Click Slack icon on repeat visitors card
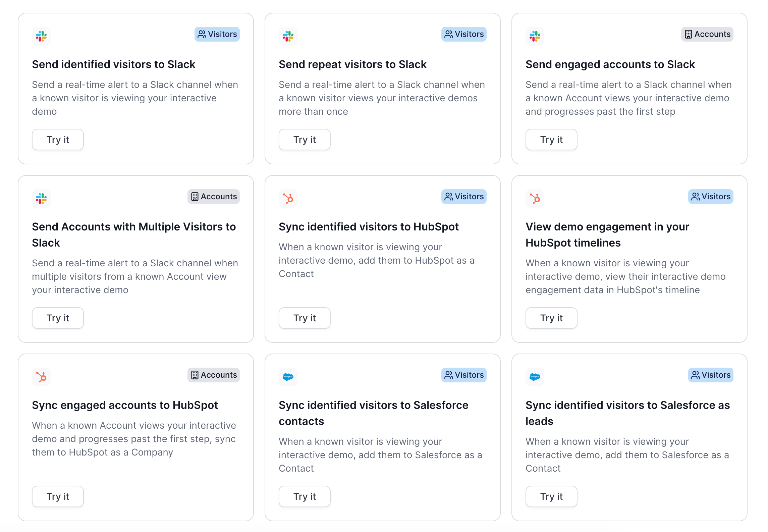 288,36
